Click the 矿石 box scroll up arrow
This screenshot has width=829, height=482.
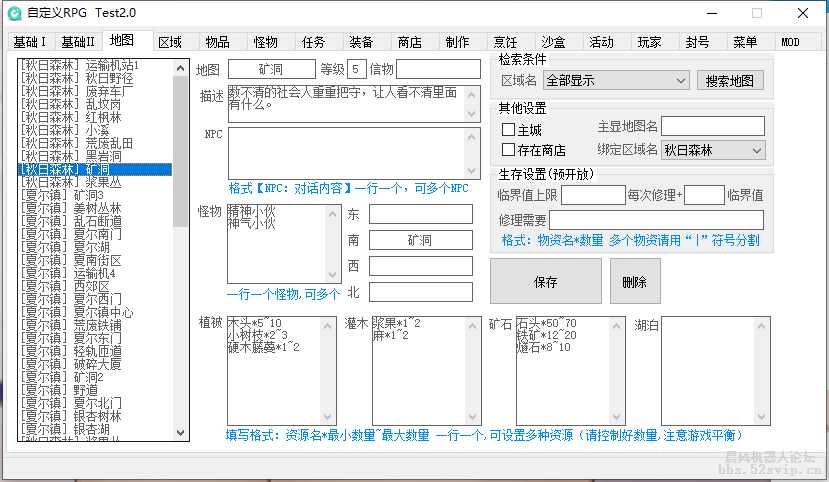(616, 326)
